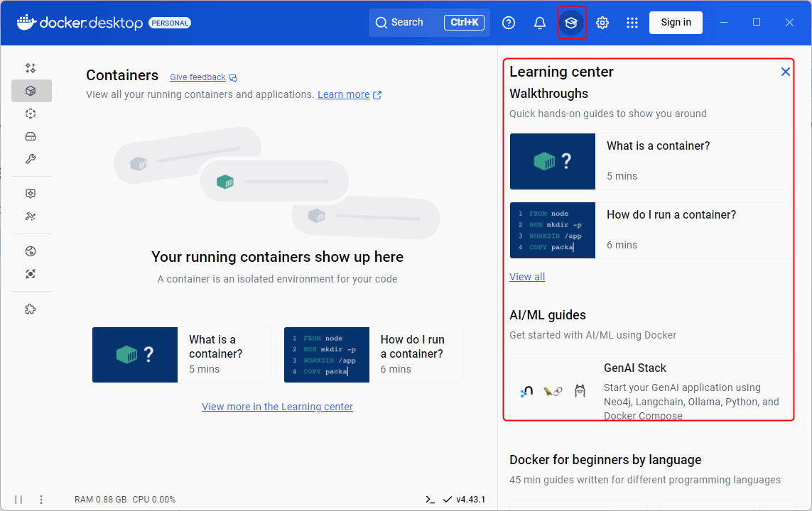812x511 pixels.
Task: Select the Containers cube icon in sidebar
Action: tap(31, 91)
